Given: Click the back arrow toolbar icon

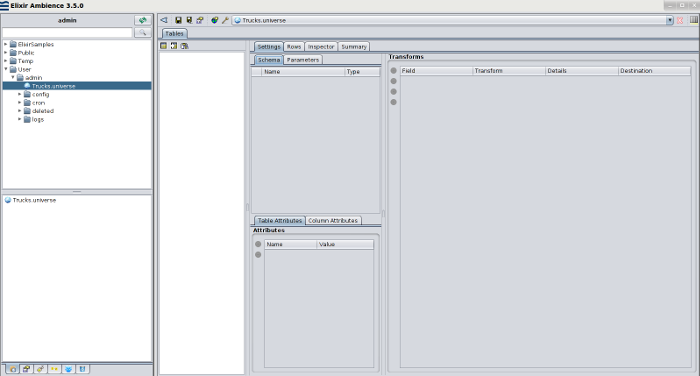Looking at the screenshot, I should point(164,20).
